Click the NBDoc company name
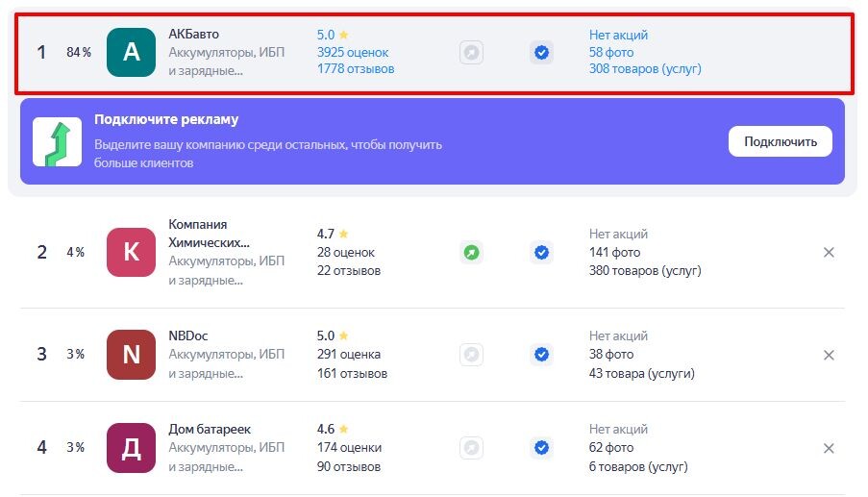Viewport: 868px width, 497px height. [188, 335]
